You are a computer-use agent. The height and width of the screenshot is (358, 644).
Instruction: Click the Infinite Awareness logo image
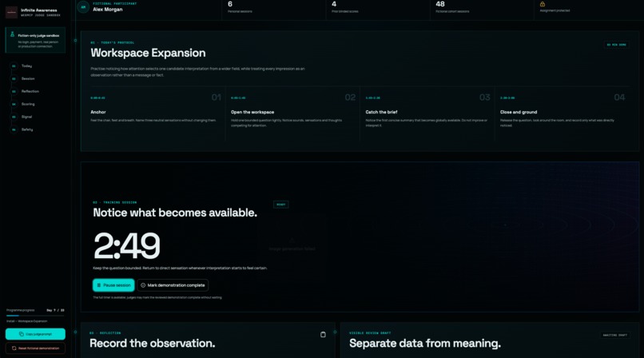11,12
